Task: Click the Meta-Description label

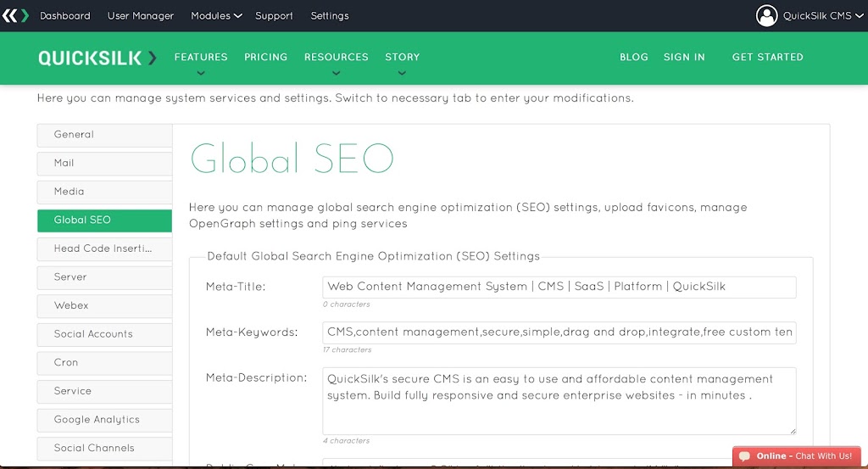Action: click(256, 377)
